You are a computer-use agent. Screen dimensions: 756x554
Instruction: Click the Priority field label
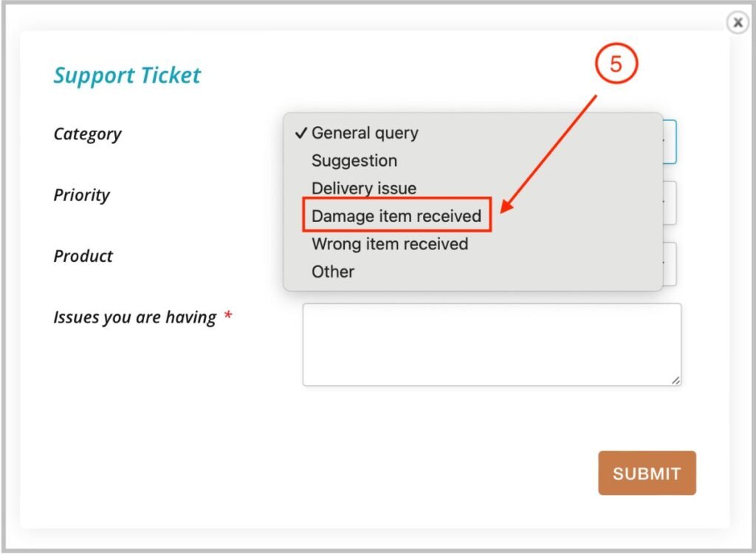[x=81, y=195]
